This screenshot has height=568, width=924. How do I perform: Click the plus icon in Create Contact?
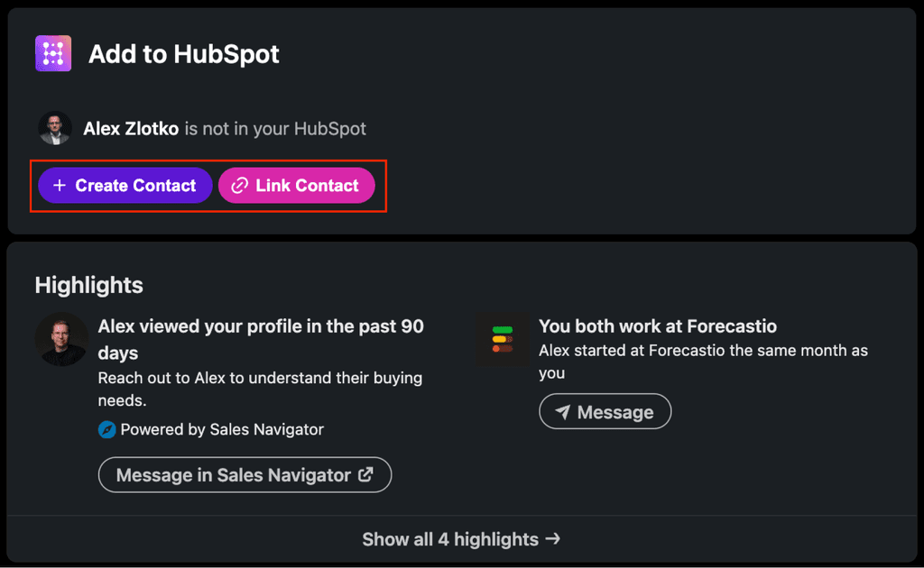pos(60,185)
